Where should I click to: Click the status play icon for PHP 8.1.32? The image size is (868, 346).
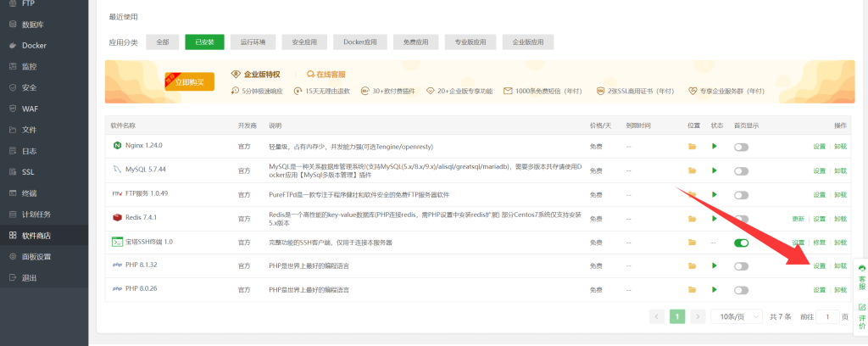click(715, 265)
